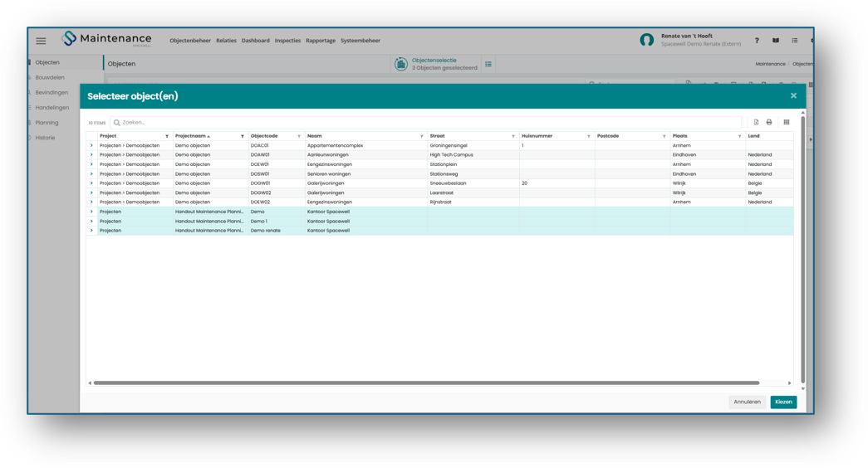The height and width of the screenshot is (468, 868).
Task: Click the Maintenance logo
Action: 106,39
